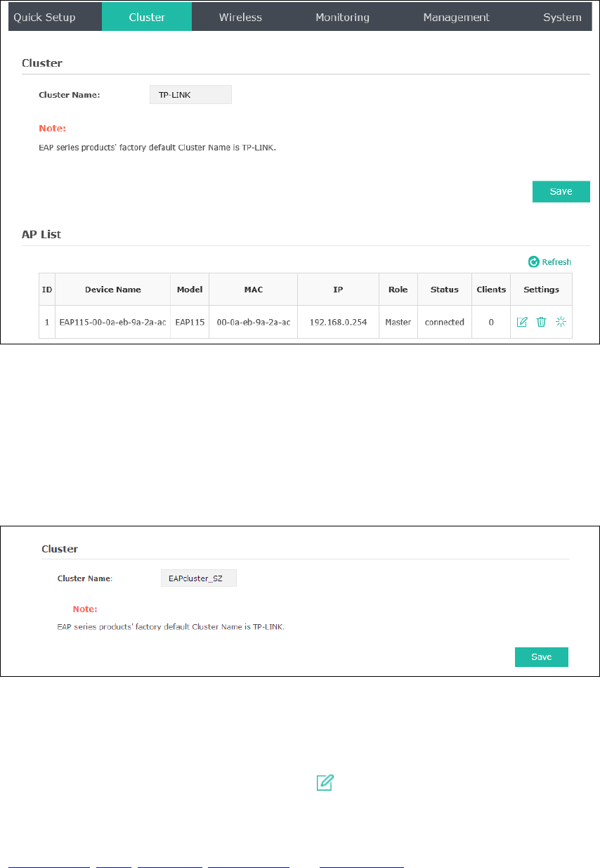
Task: Switch to the Cluster tab
Action: (x=147, y=18)
